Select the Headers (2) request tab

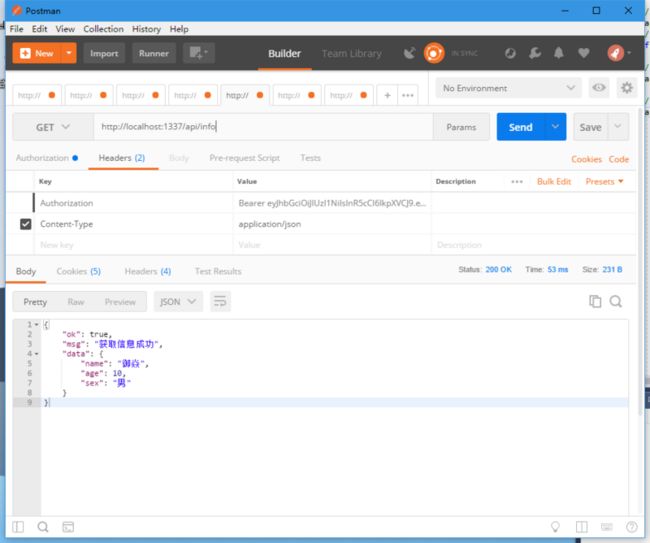[x=122, y=158]
